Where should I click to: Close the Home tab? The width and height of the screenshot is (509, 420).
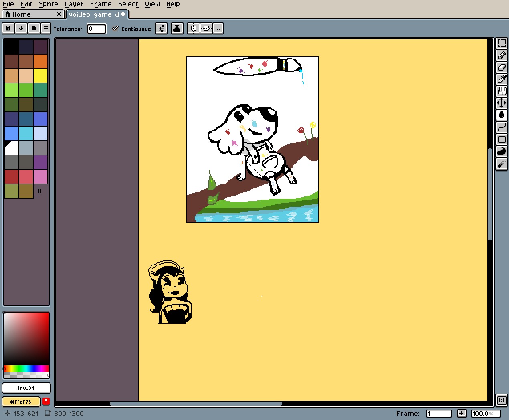click(59, 14)
